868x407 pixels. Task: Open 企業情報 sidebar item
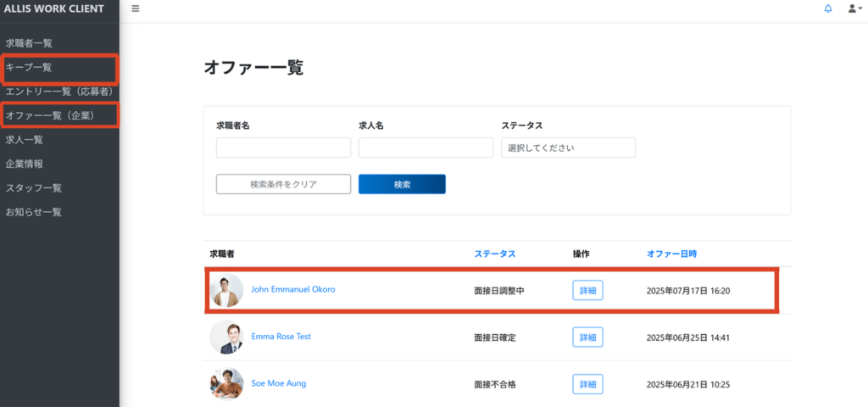tap(24, 164)
